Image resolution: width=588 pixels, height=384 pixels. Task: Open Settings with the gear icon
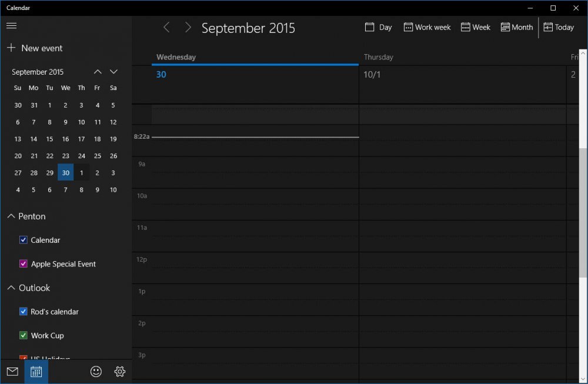(x=119, y=371)
